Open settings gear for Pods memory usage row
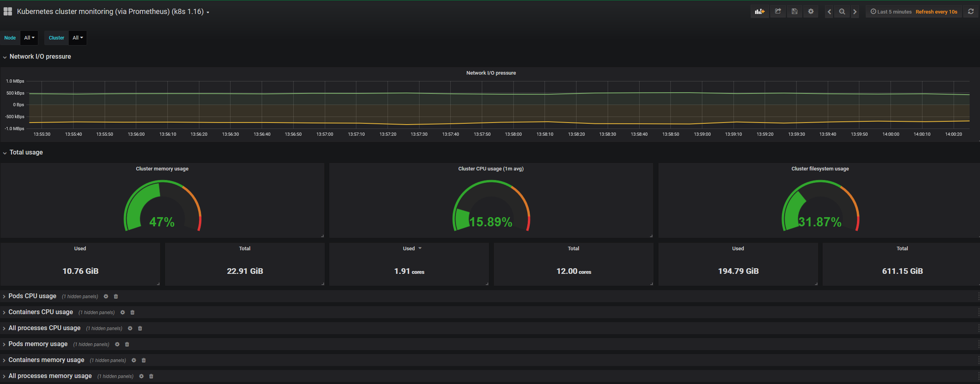 point(117,344)
